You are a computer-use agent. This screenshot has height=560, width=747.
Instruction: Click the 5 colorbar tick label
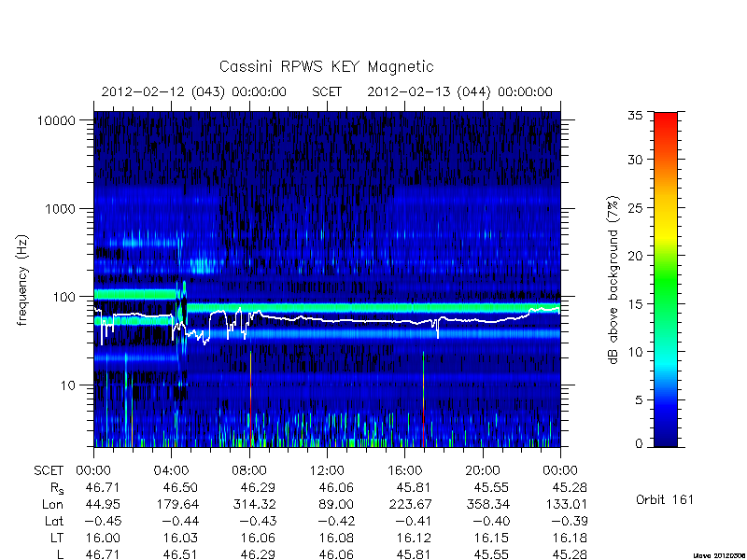(639, 400)
